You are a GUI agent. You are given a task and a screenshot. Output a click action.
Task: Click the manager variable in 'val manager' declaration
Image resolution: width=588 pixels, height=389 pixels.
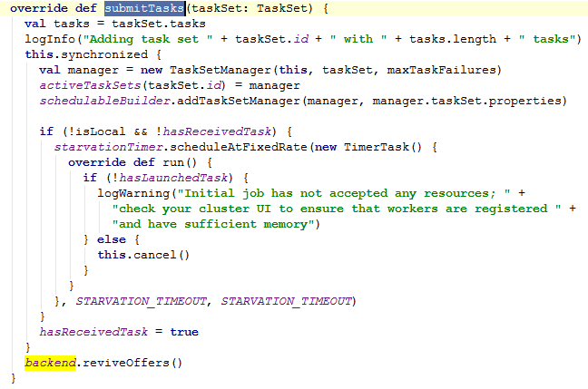(x=93, y=70)
